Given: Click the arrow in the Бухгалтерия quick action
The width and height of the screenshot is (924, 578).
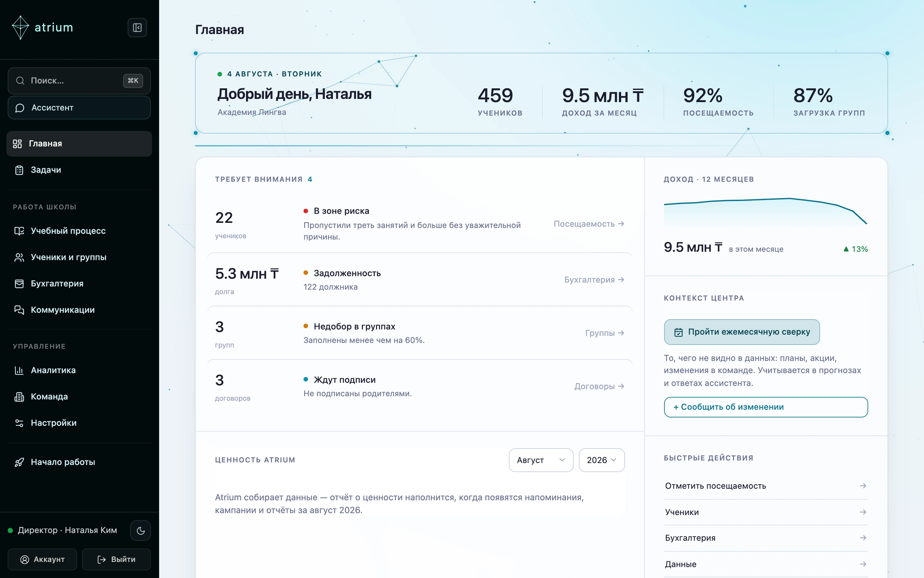Looking at the screenshot, I should click(863, 538).
